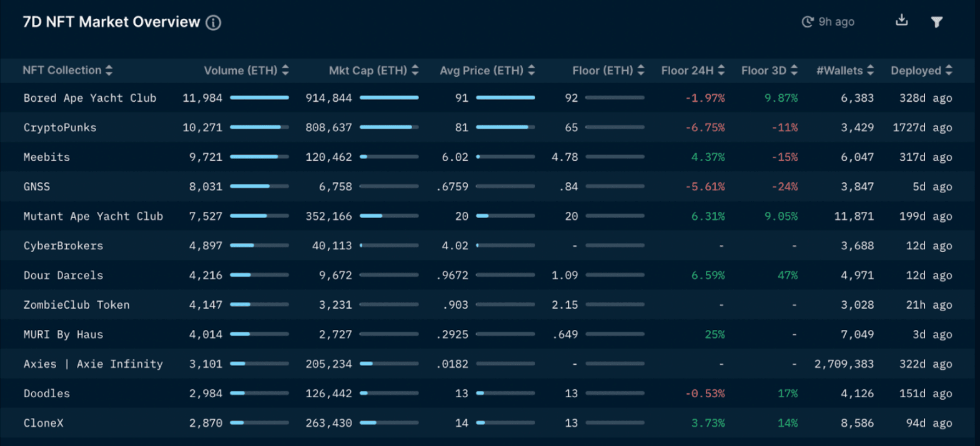The image size is (980, 446).
Task: Sort by Deployed column header
Action: point(949,71)
